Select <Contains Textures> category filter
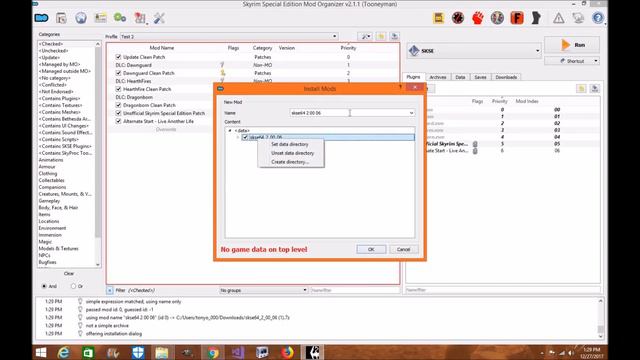The height and width of the screenshot is (360, 640). 61,105
